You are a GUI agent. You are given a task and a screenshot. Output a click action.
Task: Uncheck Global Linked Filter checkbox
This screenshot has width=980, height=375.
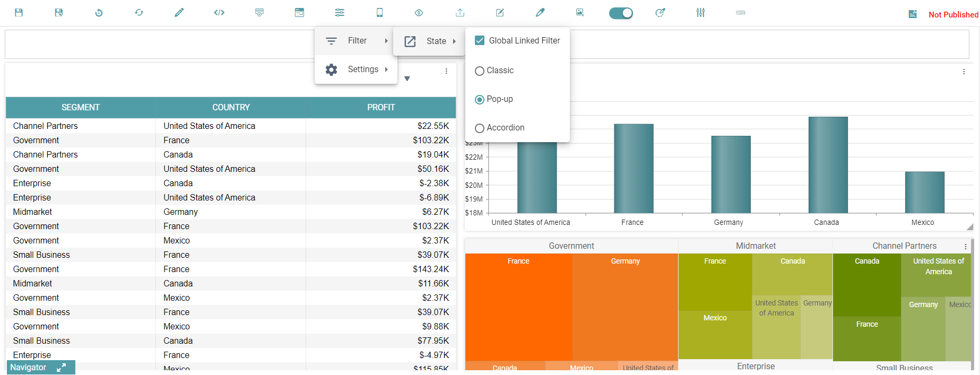point(480,41)
